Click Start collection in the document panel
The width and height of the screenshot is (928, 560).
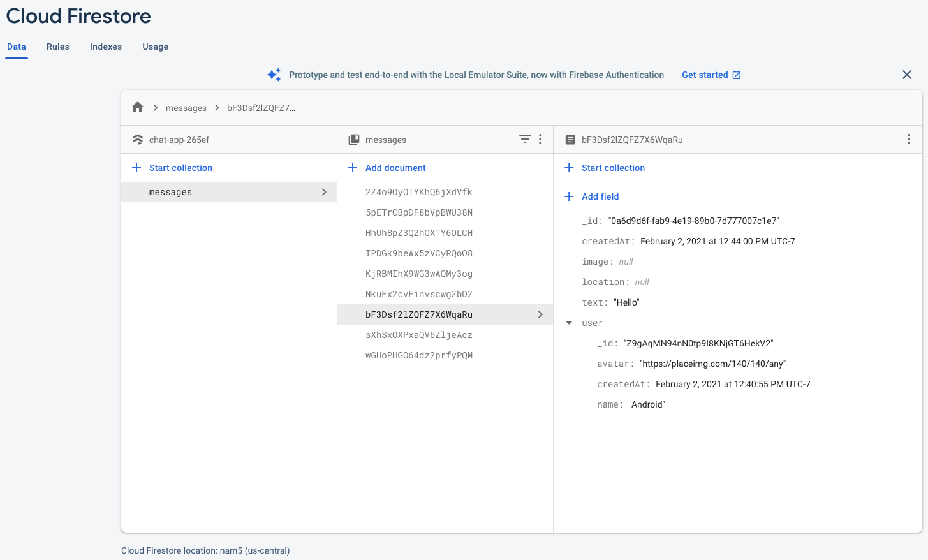[613, 168]
